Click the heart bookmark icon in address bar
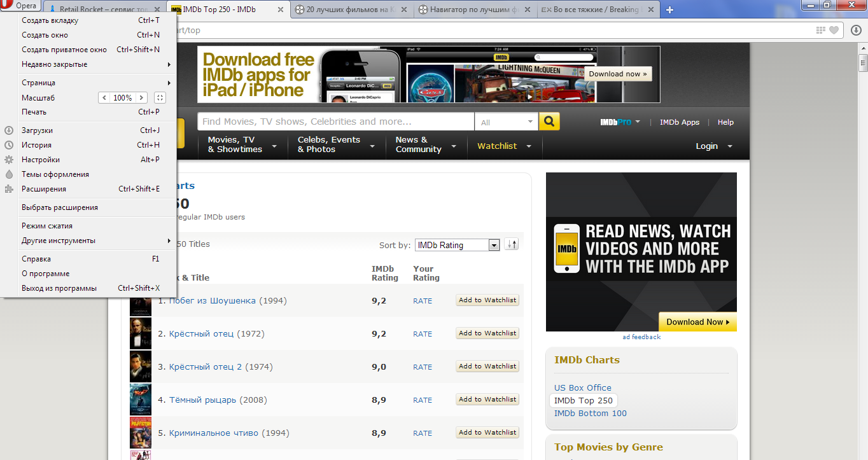868x460 pixels. pos(834,30)
